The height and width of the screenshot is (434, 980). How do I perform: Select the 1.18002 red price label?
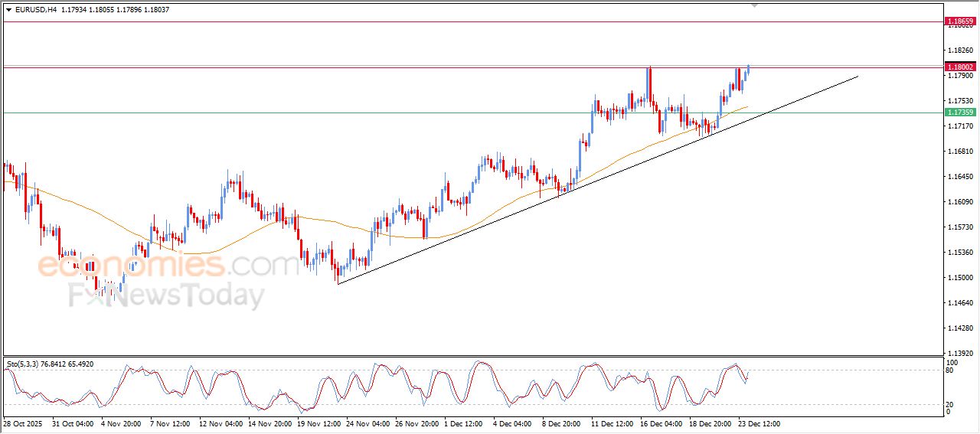(x=960, y=67)
